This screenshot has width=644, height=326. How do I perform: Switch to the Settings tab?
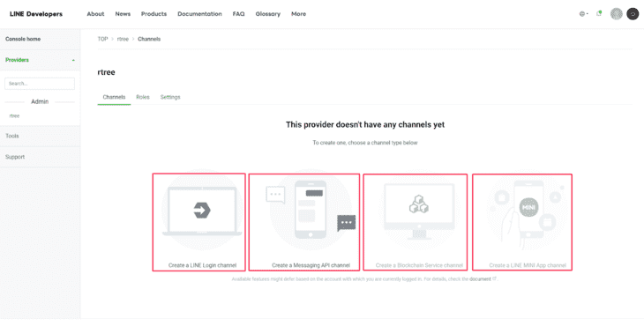[x=170, y=97]
